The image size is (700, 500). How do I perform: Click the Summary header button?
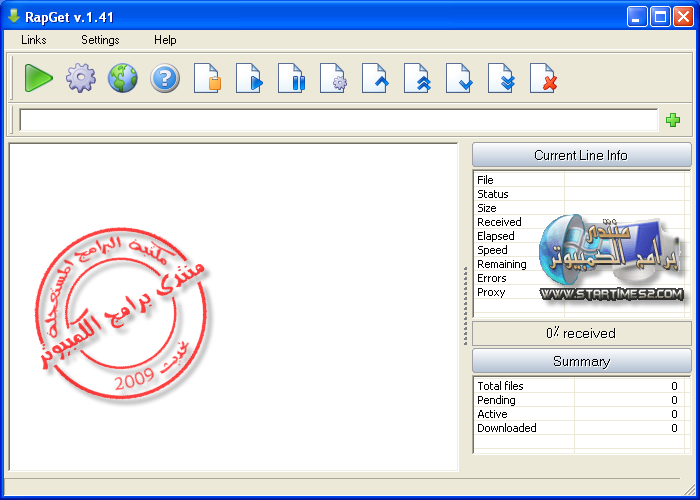[x=581, y=361]
